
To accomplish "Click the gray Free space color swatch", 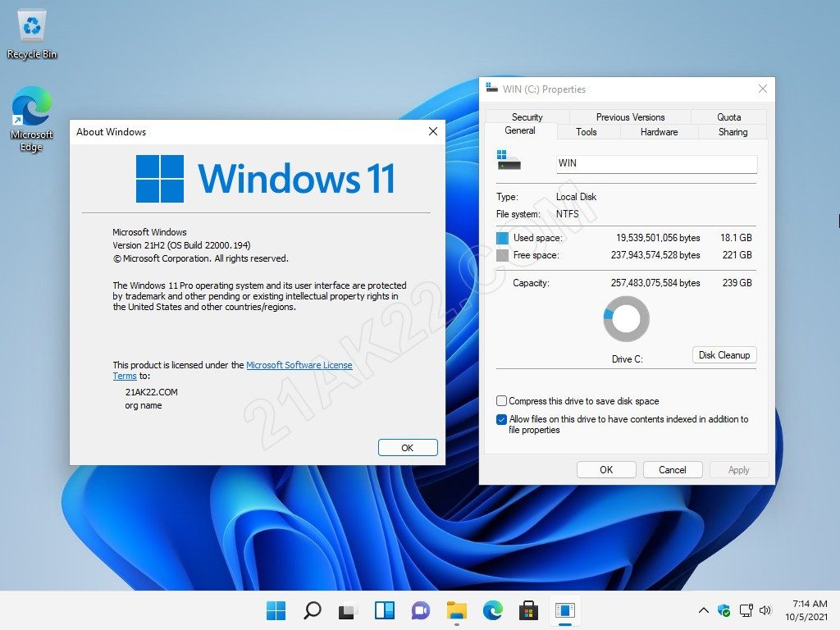I will coord(503,255).
